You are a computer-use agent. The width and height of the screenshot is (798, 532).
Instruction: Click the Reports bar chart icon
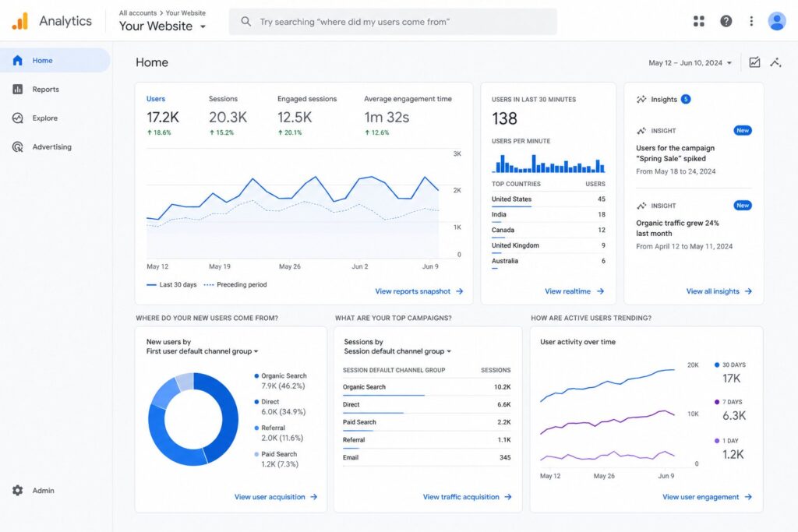(x=17, y=89)
